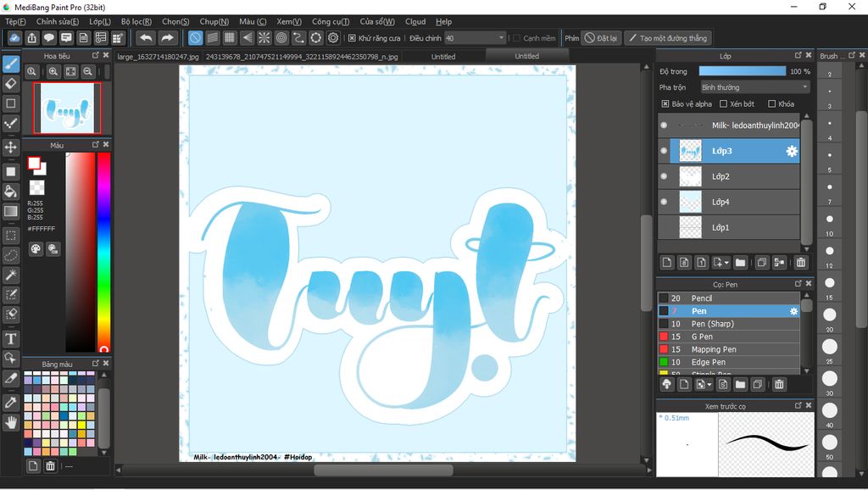Hide the Lớp3 layer
Viewport: 868px width, 490px height.
(x=664, y=151)
